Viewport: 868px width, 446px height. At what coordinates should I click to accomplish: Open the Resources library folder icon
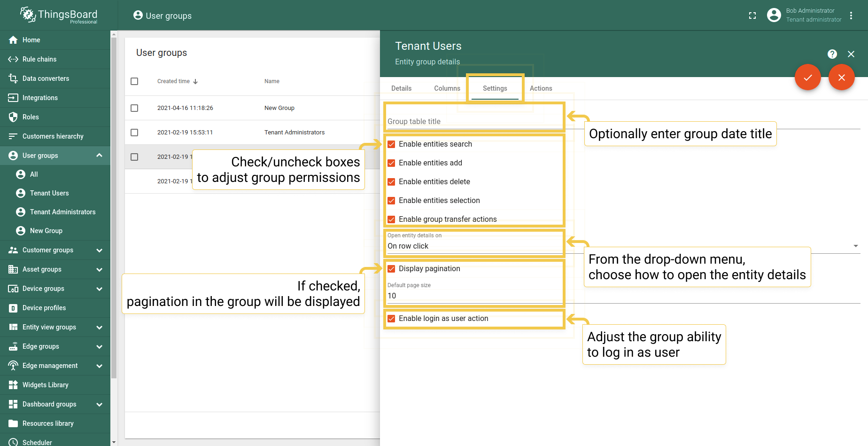(13, 423)
